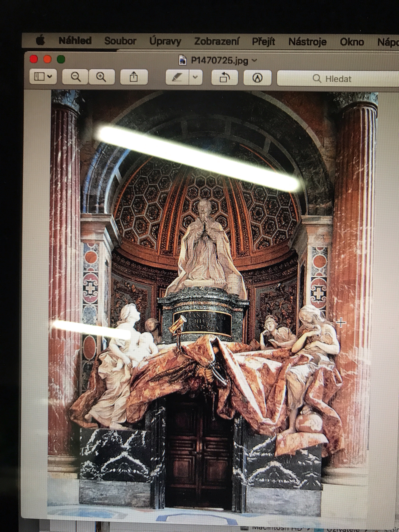
Task: Click the P1470725.jpg file name in title bar
Action: tap(219, 60)
